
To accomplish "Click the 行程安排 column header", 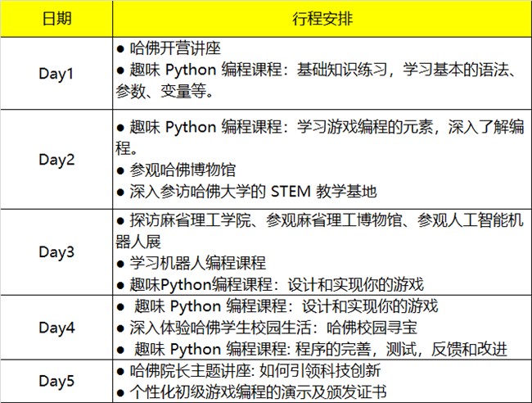I will click(322, 19).
